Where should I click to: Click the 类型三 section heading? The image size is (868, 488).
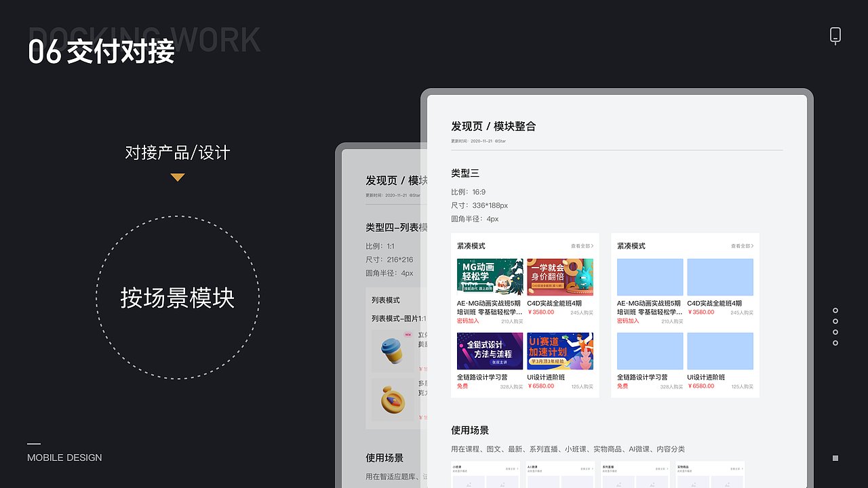click(x=465, y=174)
